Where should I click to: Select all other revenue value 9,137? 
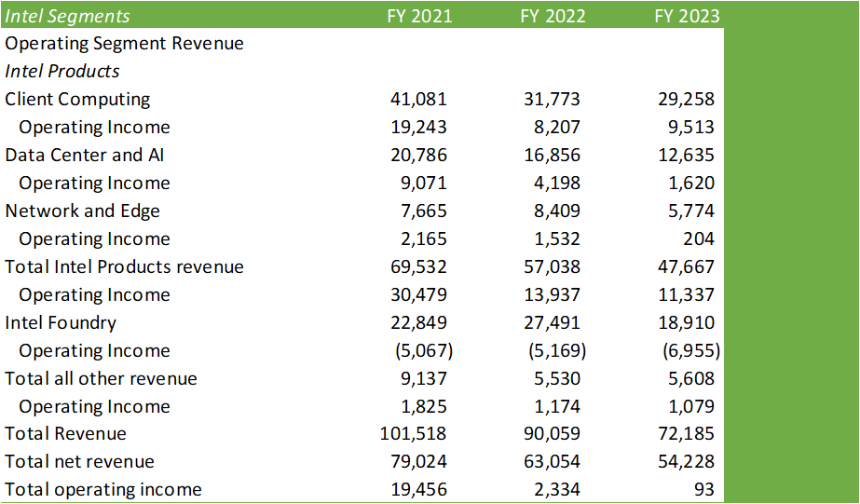tap(423, 379)
